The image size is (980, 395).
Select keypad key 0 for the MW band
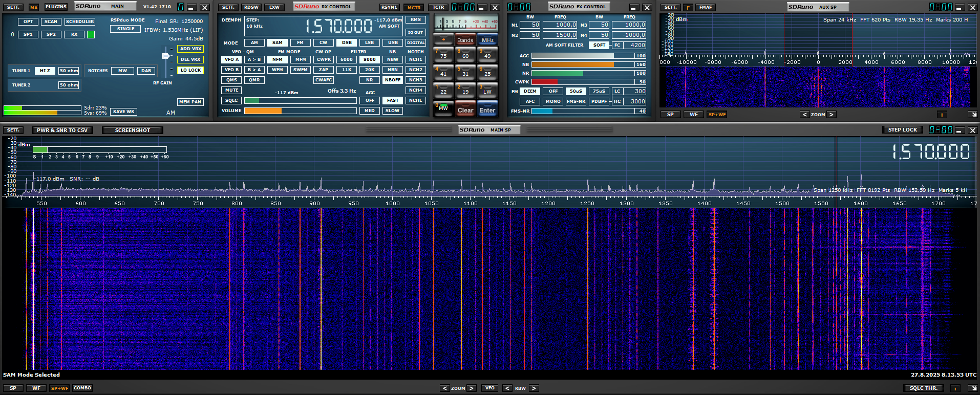pyautogui.click(x=443, y=108)
